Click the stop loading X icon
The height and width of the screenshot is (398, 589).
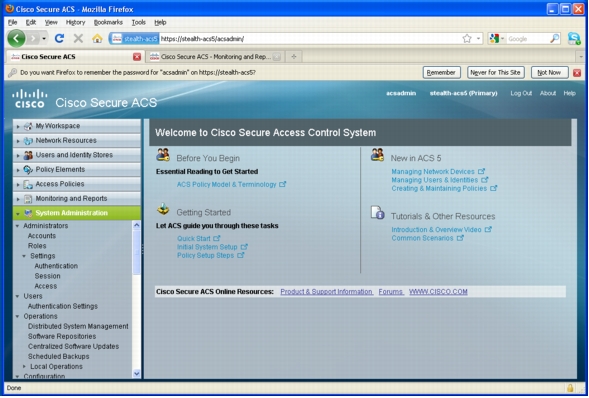[78, 38]
